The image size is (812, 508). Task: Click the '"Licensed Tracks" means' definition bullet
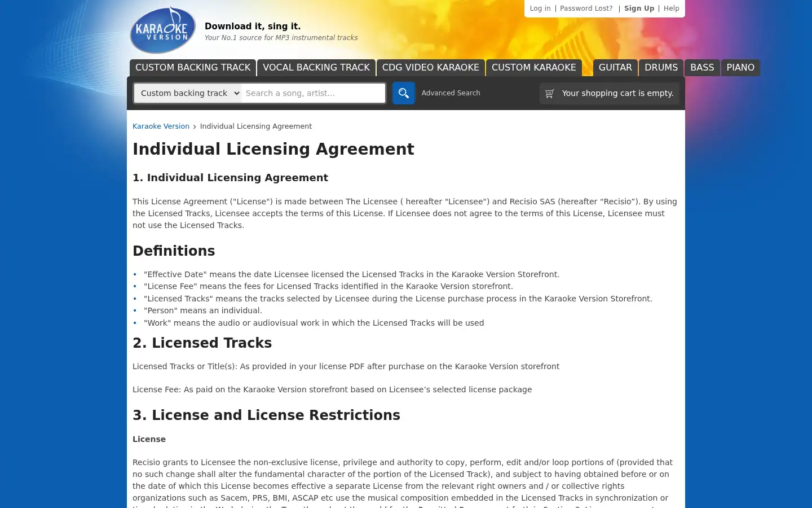click(x=398, y=299)
